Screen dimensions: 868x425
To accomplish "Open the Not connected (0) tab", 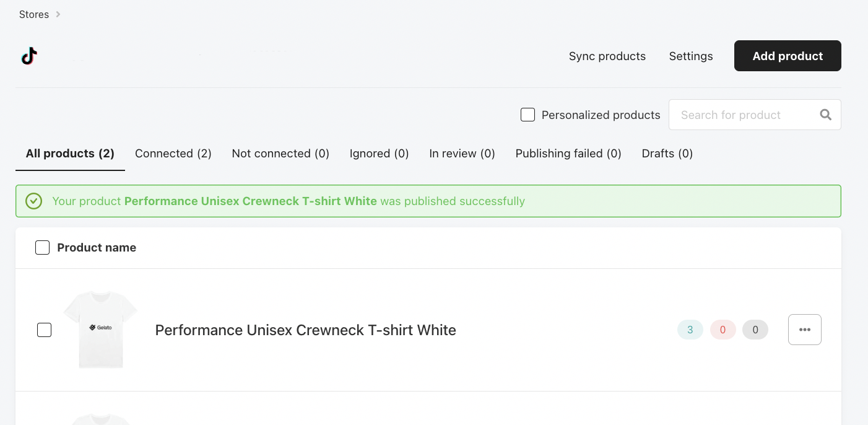I will 280,154.
